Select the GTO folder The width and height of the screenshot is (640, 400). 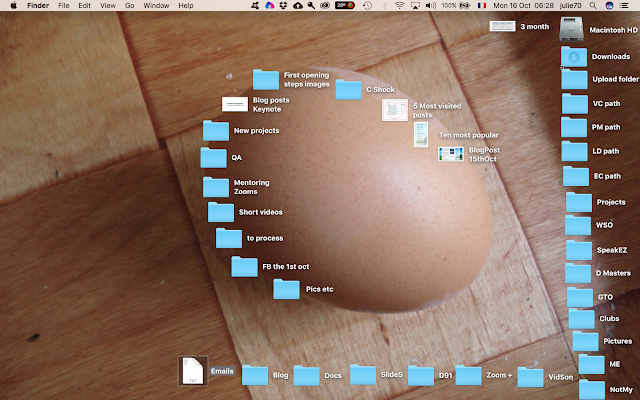coord(580,297)
